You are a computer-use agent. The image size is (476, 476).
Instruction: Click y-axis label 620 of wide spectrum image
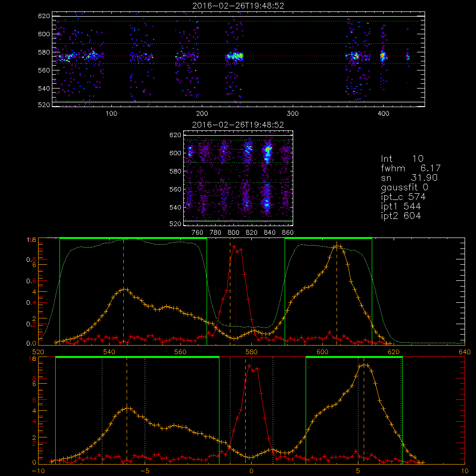tap(44, 16)
